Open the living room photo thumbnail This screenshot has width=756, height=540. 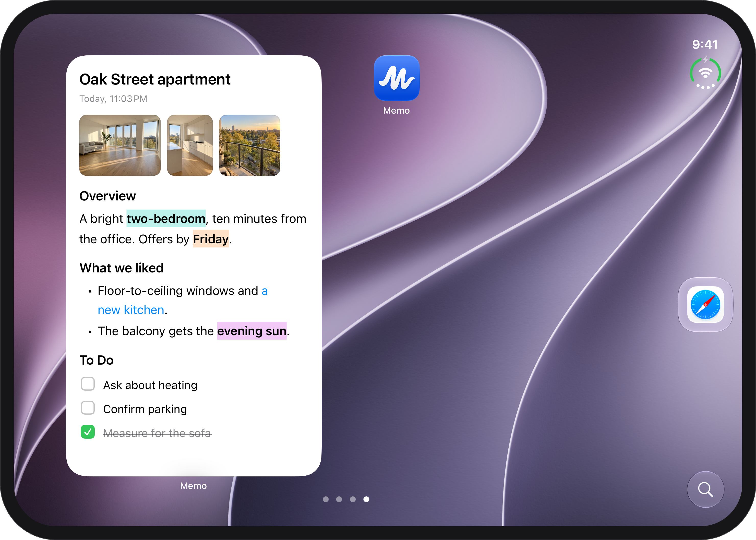click(120, 145)
